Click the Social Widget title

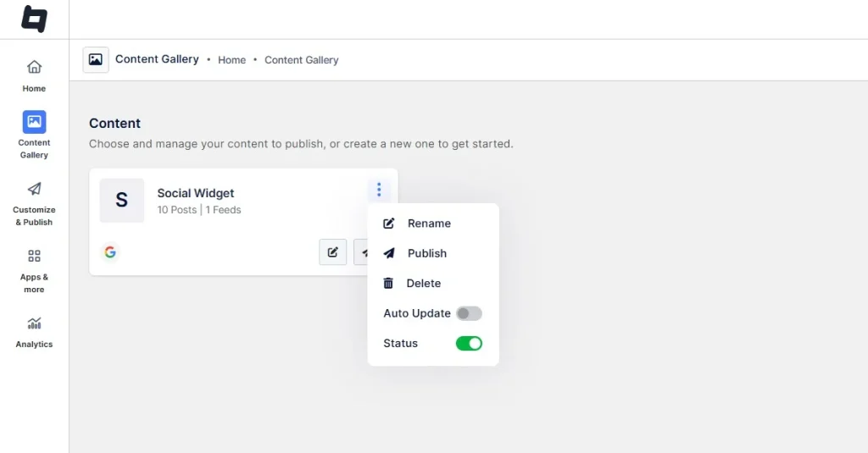[x=196, y=193]
